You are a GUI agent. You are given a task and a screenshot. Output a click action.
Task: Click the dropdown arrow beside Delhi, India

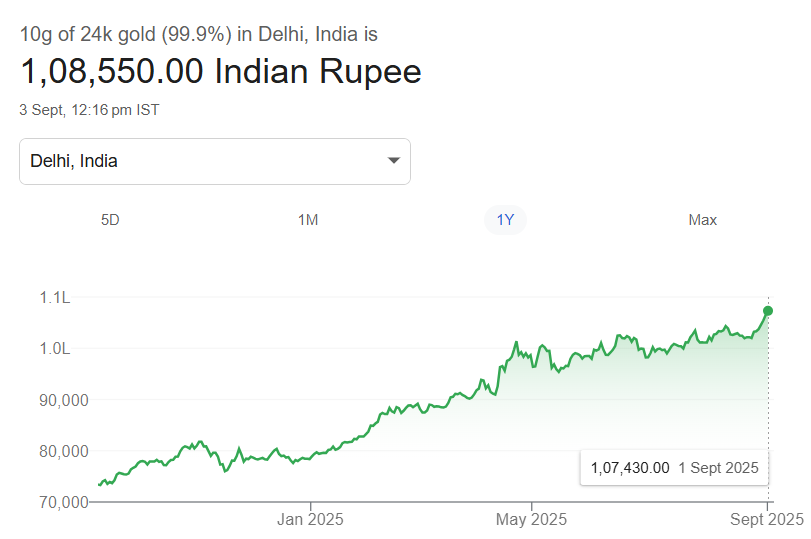point(393,161)
